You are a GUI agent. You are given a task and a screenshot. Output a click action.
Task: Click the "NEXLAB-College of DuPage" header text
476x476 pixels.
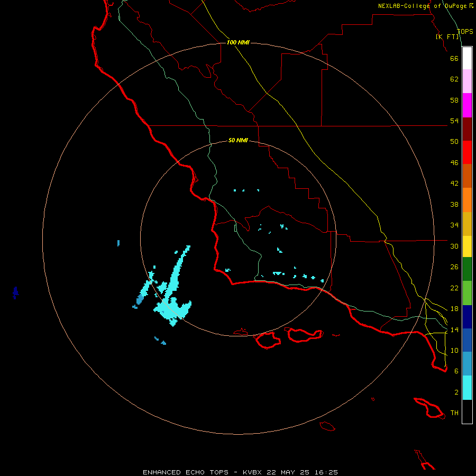point(422,6)
